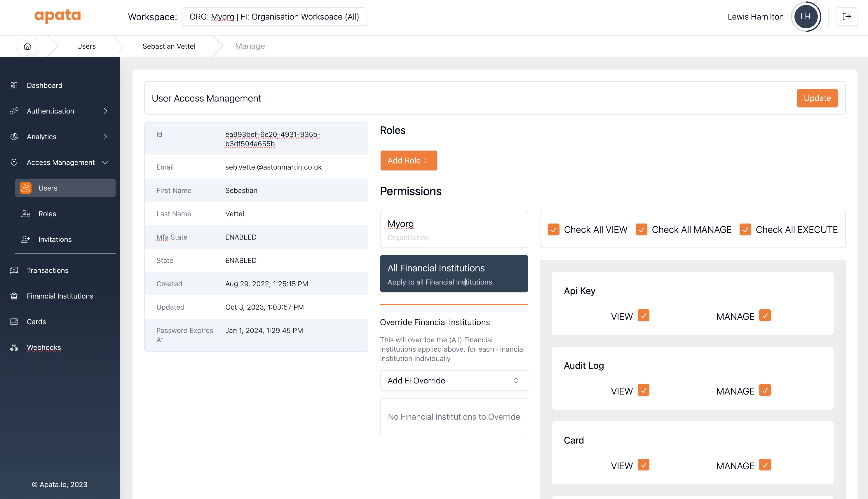
Task: Click the Financial Institutions bank icon
Action: coord(14,296)
